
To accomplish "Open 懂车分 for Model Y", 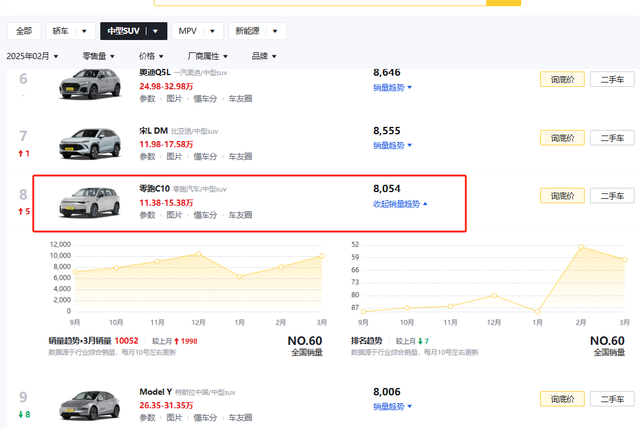I will click(x=205, y=418).
